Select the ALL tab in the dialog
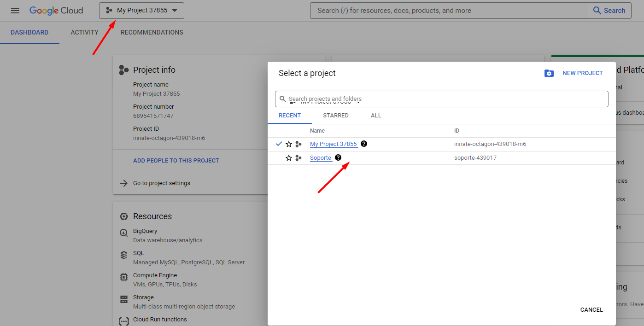The height and width of the screenshot is (326, 644). (x=376, y=116)
